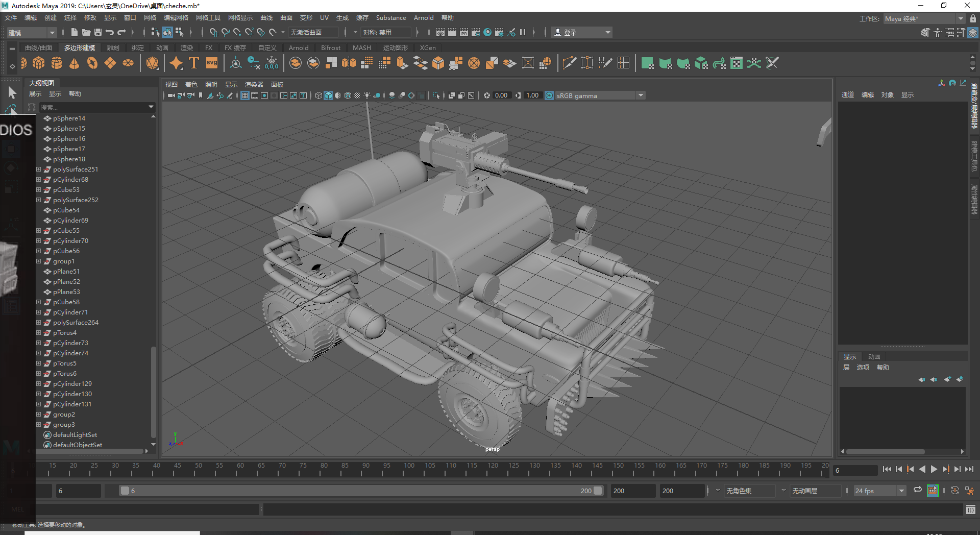Screen dimensions: 980x535
Task: Click the 通道 menu in channel box
Action: tap(848, 95)
